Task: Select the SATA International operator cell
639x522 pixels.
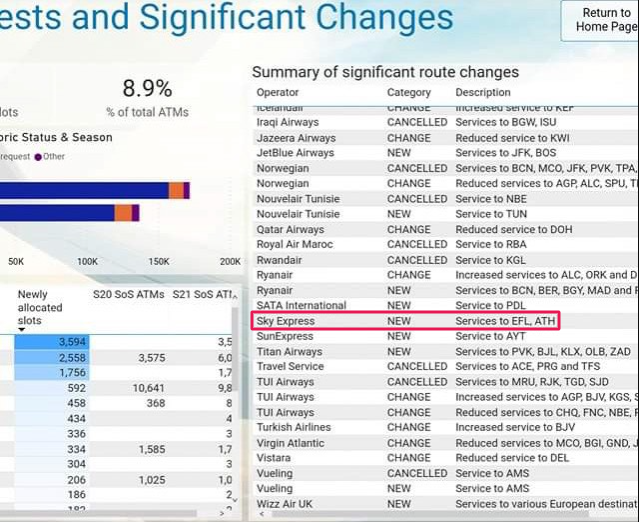Action: click(x=301, y=306)
